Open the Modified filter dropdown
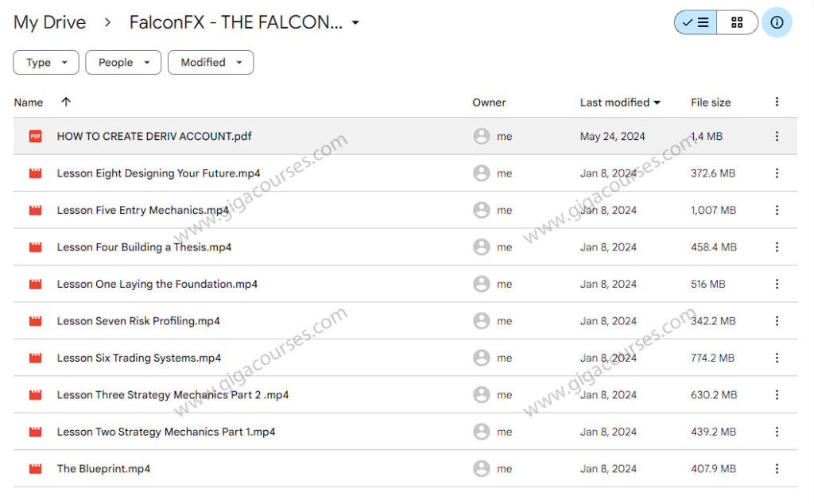Image resolution: width=814 pixels, height=504 pixels. point(210,62)
